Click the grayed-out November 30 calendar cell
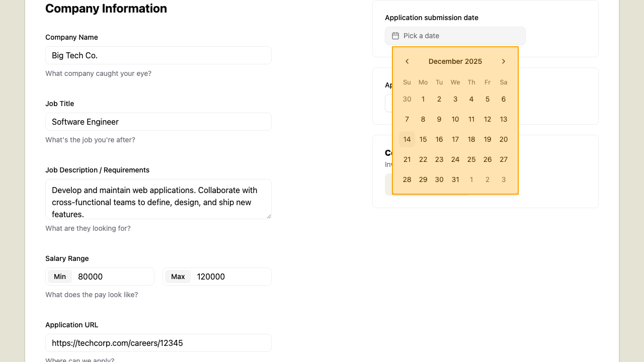644x362 pixels. click(x=407, y=99)
